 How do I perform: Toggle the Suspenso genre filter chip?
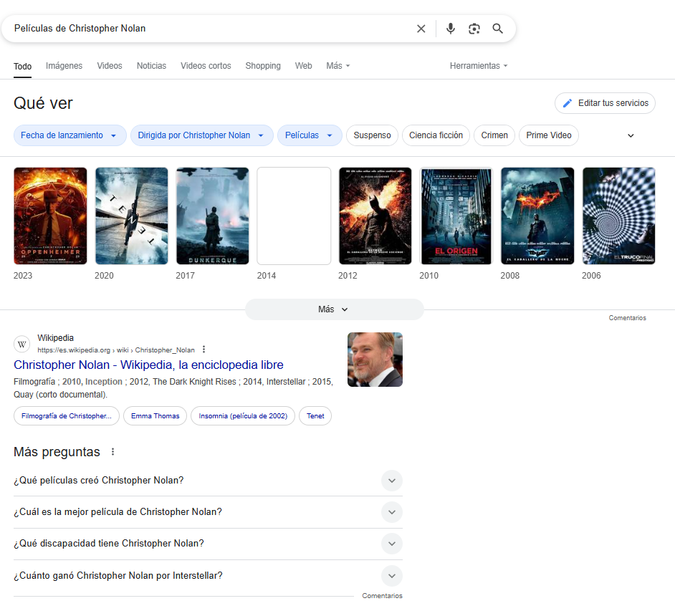[372, 135]
